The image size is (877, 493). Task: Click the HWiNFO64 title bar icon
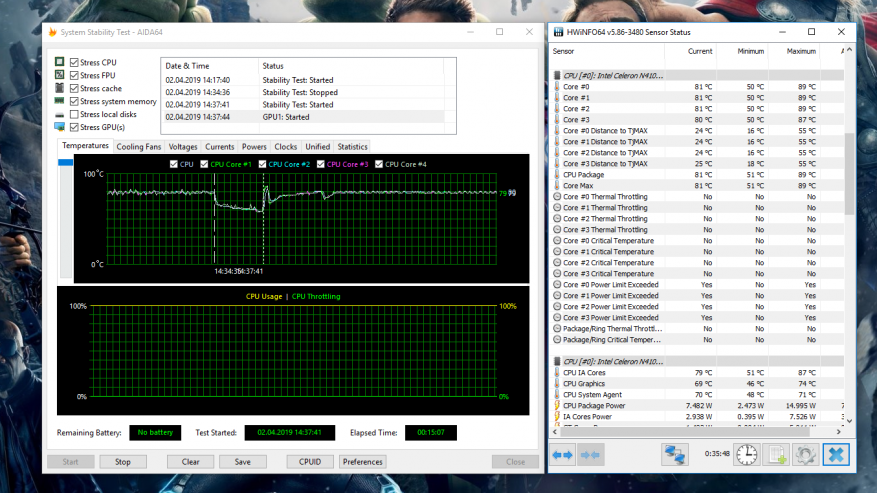558,32
